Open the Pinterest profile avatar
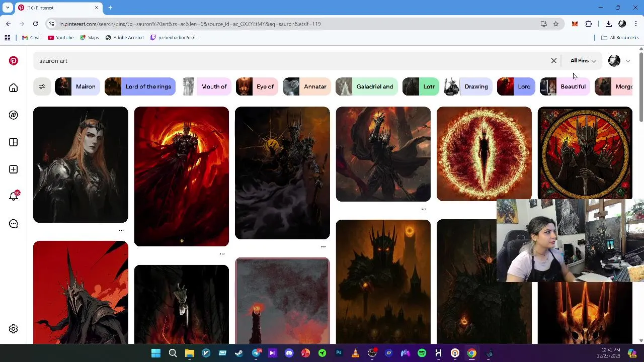 coord(614,61)
